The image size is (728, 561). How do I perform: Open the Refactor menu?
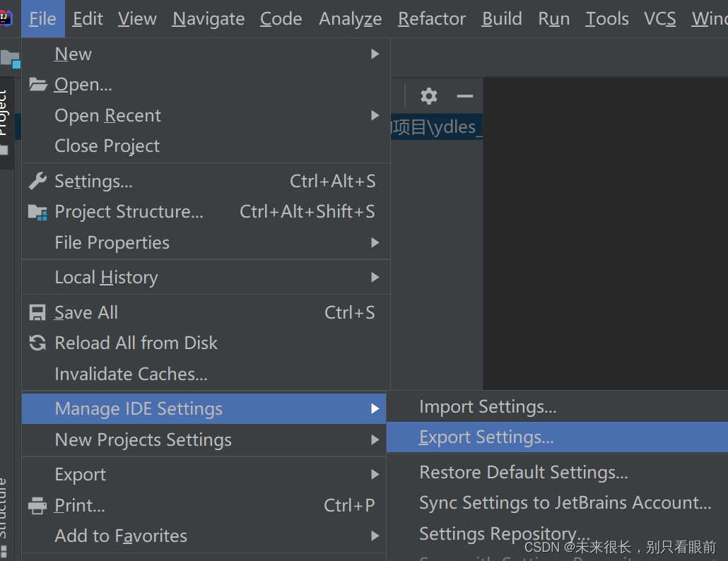click(432, 18)
